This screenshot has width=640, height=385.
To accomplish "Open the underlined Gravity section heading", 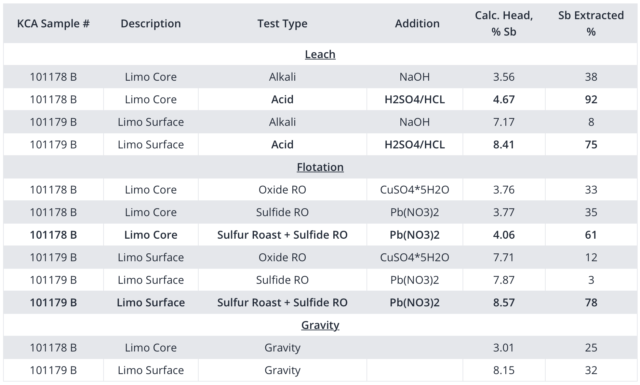I will pyautogui.click(x=320, y=325).
